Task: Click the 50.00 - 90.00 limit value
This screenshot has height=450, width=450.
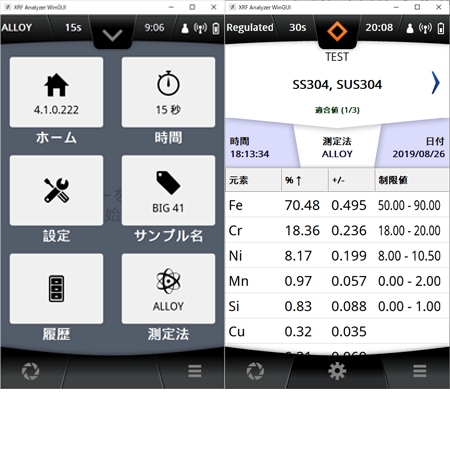Action: coord(409,205)
